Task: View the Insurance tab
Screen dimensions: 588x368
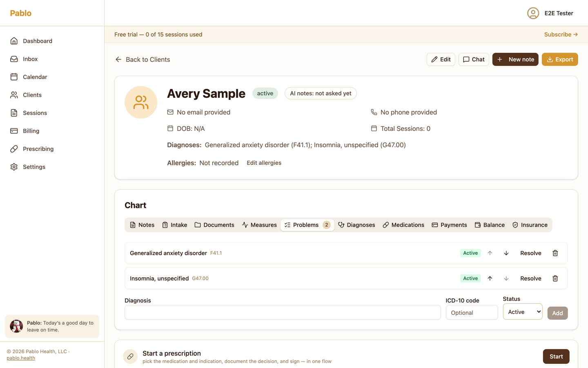Action: 530,225
